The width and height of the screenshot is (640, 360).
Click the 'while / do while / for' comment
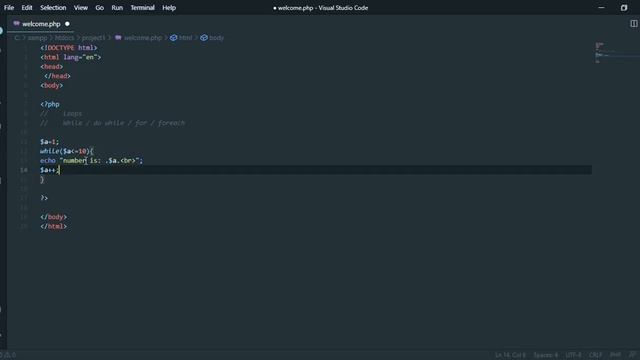pyautogui.click(x=112, y=123)
